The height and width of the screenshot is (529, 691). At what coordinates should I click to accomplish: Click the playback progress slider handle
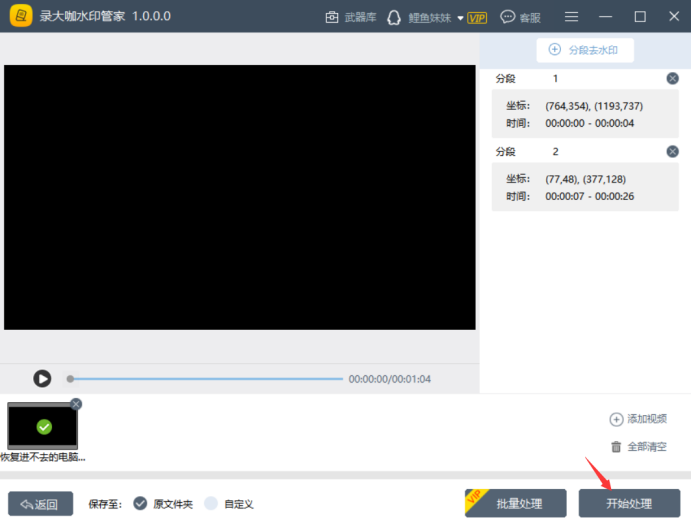pyautogui.click(x=70, y=379)
